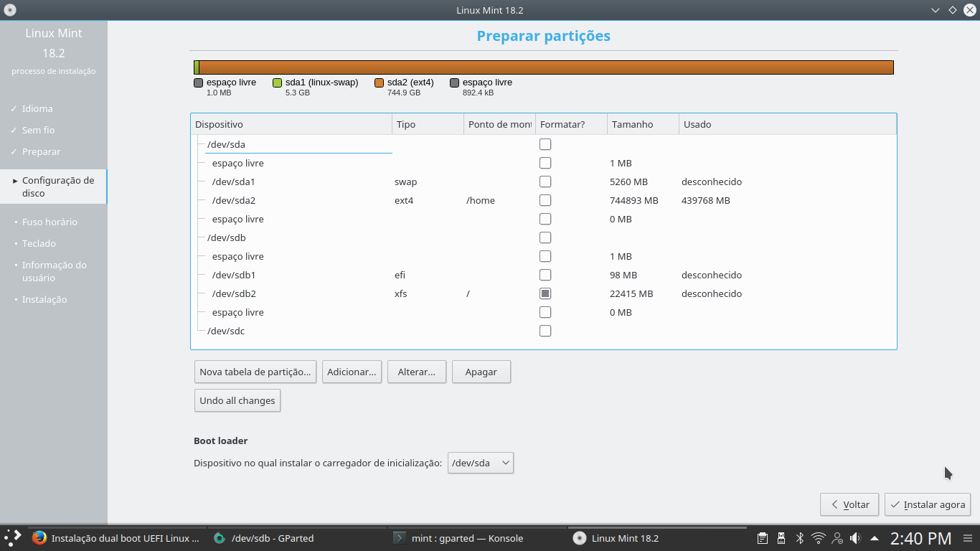Open the Wi-Fi network tray icon
Image resolution: width=980 pixels, height=551 pixels.
(x=819, y=538)
